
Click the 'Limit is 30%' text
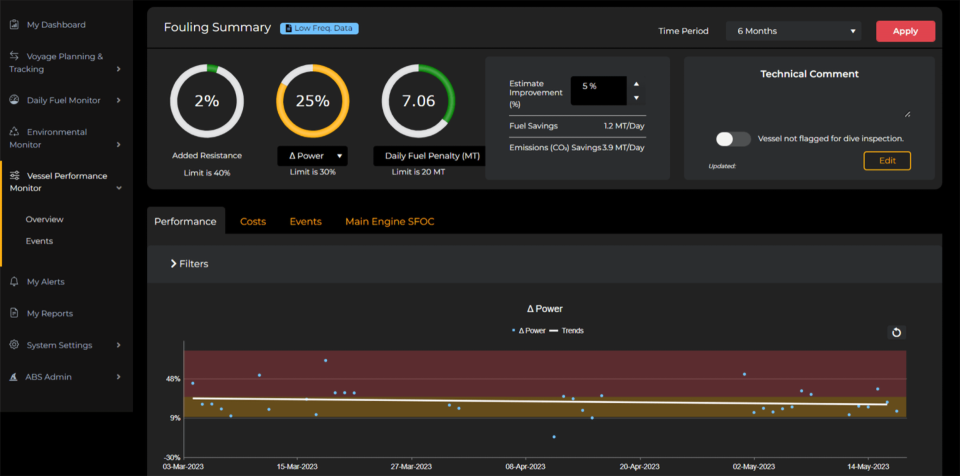(x=312, y=172)
